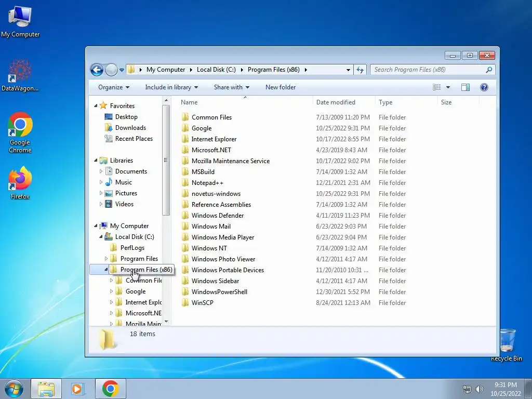The height and width of the screenshot is (399, 532).
Task: Click the Change your view icon
Action: pos(436,87)
